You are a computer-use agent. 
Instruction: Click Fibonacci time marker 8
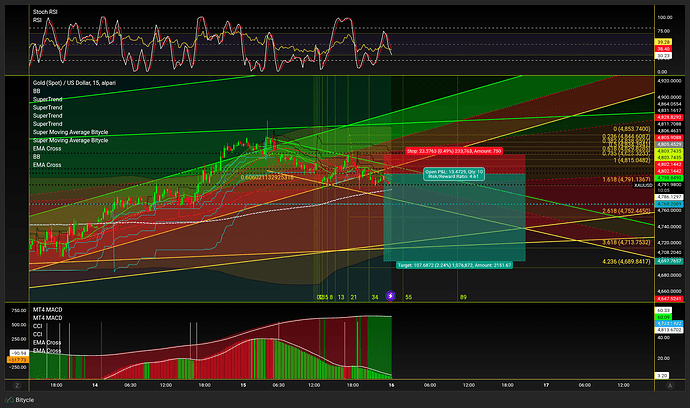[x=331, y=297]
